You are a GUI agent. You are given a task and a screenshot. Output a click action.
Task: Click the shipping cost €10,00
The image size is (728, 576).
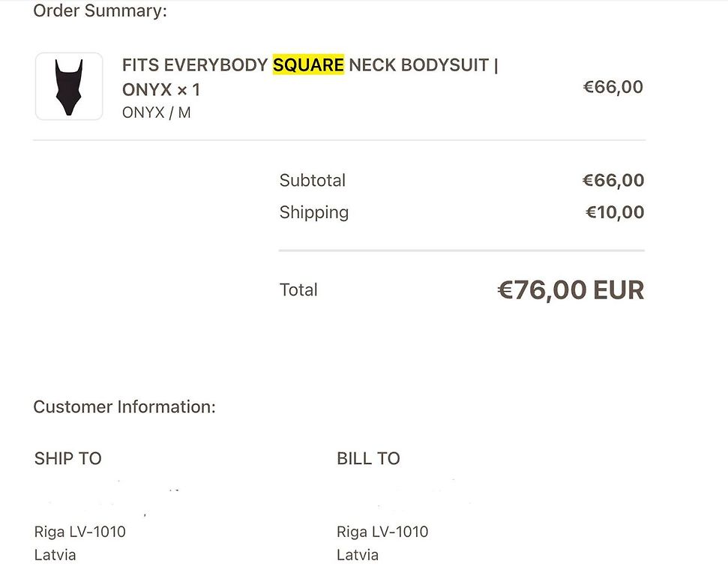[x=615, y=212]
